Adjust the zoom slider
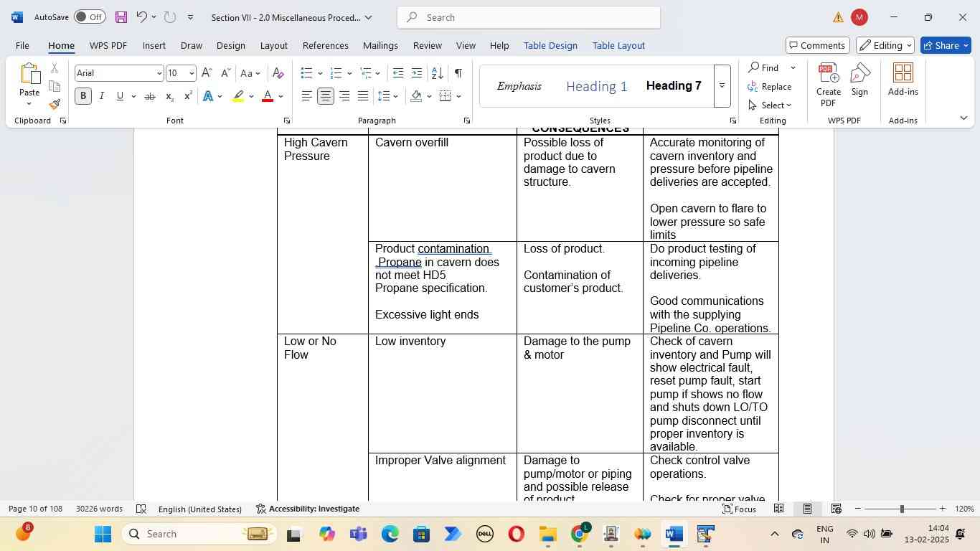Image resolution: width=980 pixels, height=551 pixels. pyautogui.click(x=901, y=509)
